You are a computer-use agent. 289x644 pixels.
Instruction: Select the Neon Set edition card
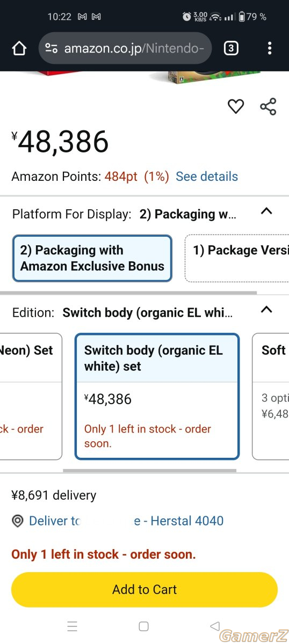tap(31, 397)
